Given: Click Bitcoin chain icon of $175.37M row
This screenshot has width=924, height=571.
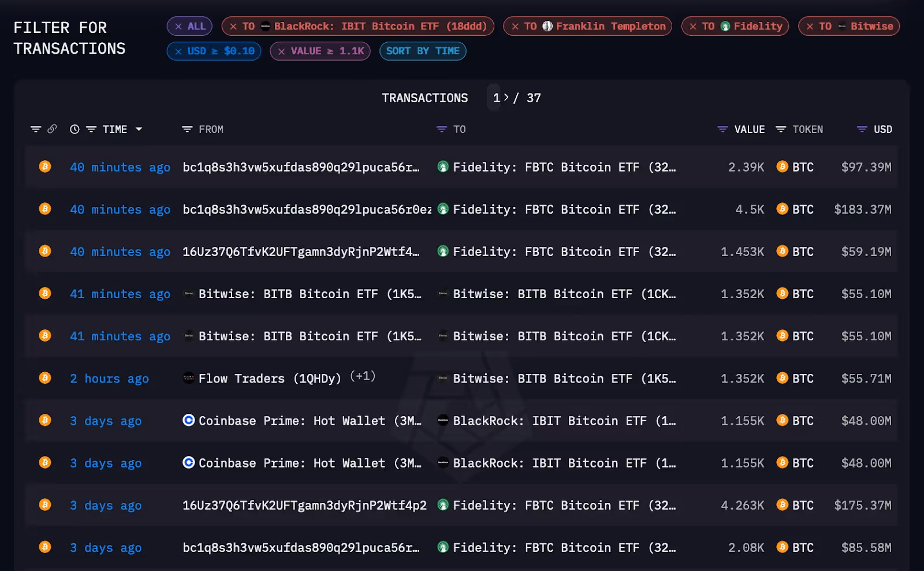Looking at the screenshot, I should (x=45, y=505).
